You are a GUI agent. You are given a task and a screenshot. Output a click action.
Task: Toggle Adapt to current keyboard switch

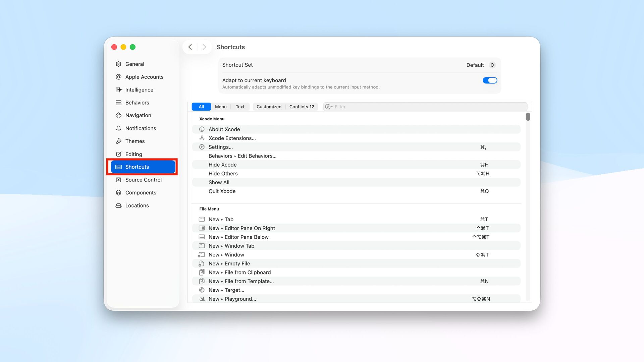coord(490,80)
